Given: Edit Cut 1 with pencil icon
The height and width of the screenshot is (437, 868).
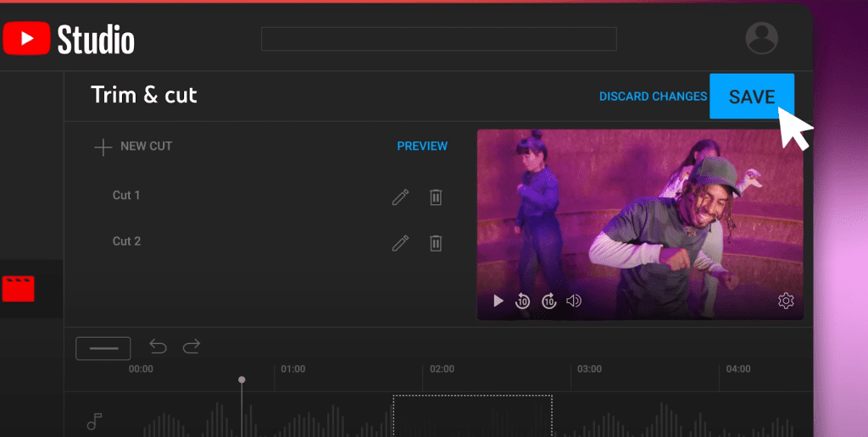Looking at the screenshot, I should point(400,197).
